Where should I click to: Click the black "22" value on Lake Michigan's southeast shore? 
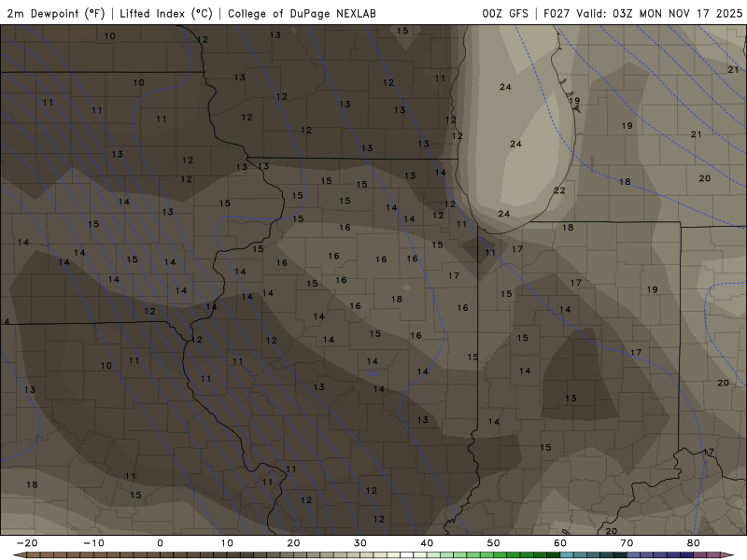(559, 190)
